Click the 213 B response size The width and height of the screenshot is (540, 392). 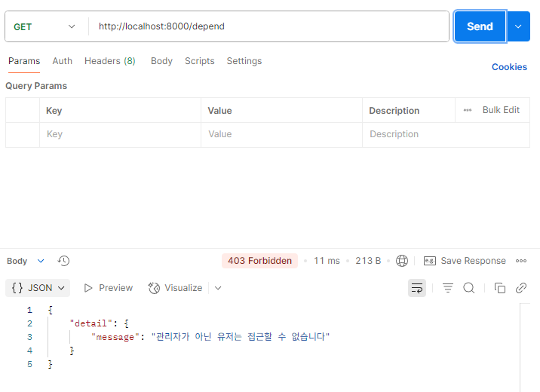pos(368,261)
